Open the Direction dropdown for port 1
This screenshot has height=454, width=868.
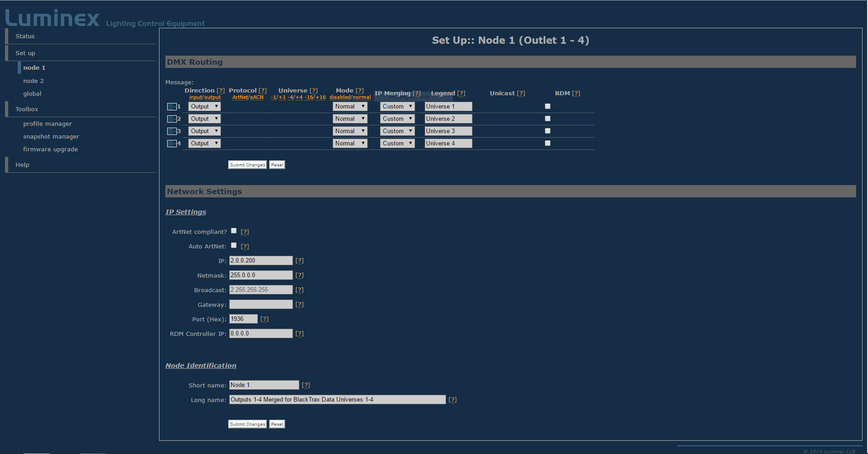[204, 107]
